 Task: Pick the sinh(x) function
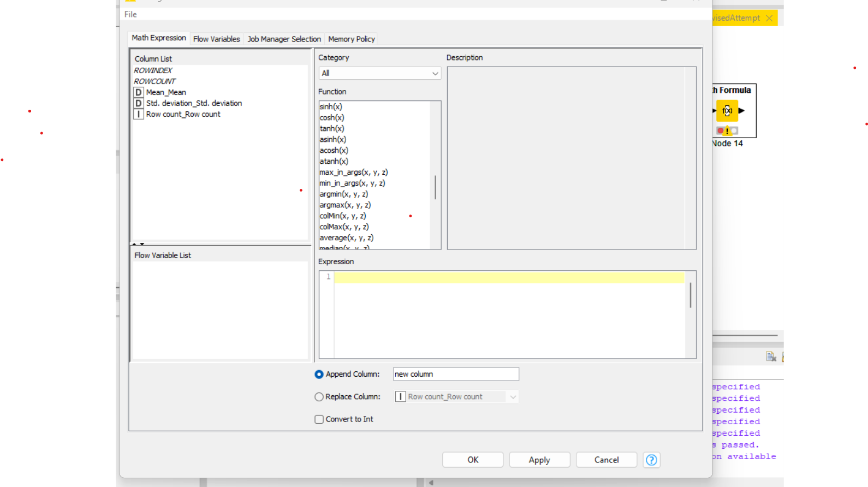[331, 106]
